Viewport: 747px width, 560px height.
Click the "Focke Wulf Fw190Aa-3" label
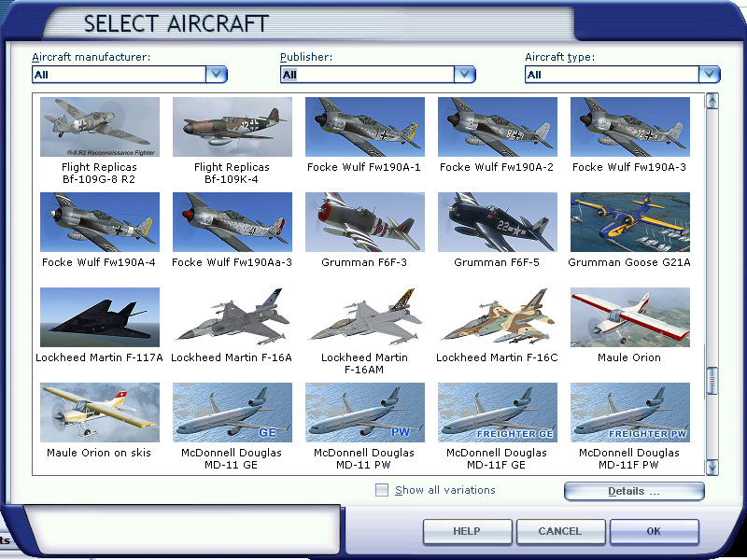(232, 262)
